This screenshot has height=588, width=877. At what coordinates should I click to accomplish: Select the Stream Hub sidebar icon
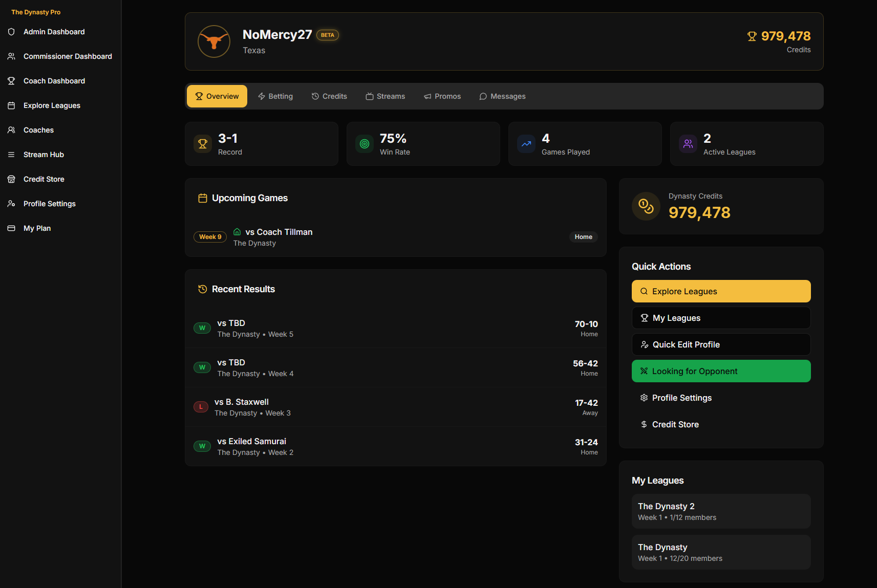coord(11,154)
